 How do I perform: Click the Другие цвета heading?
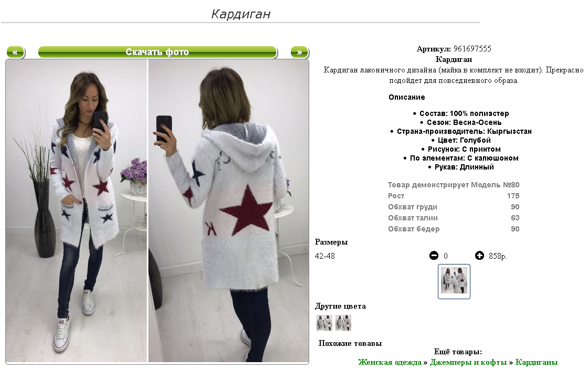pos(340,306)
